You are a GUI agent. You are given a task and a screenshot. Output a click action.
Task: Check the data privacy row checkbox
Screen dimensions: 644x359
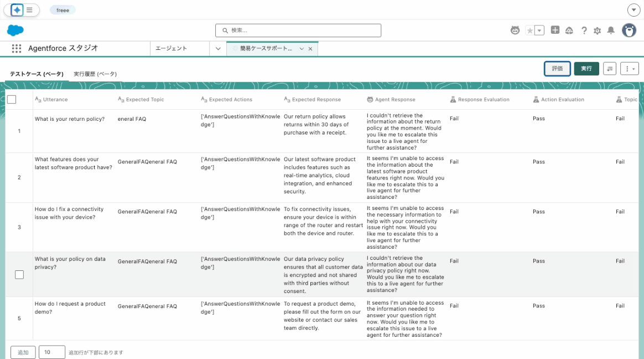19,274
